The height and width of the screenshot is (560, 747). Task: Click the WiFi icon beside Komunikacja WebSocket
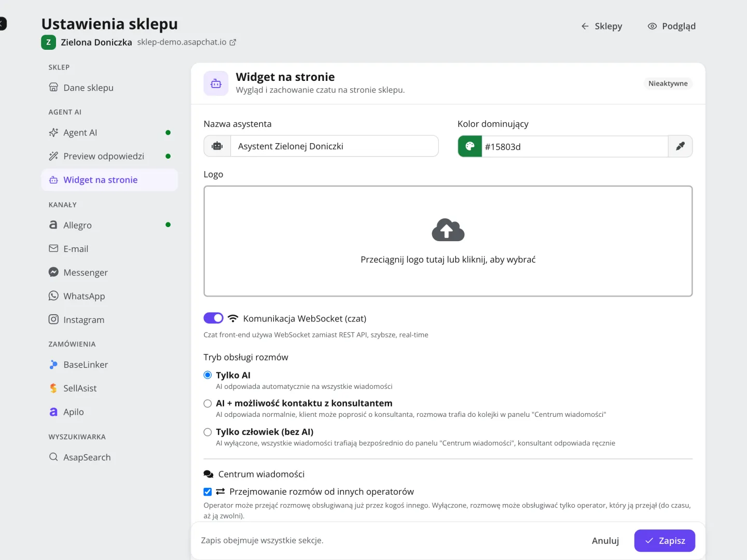click(233, 318)
